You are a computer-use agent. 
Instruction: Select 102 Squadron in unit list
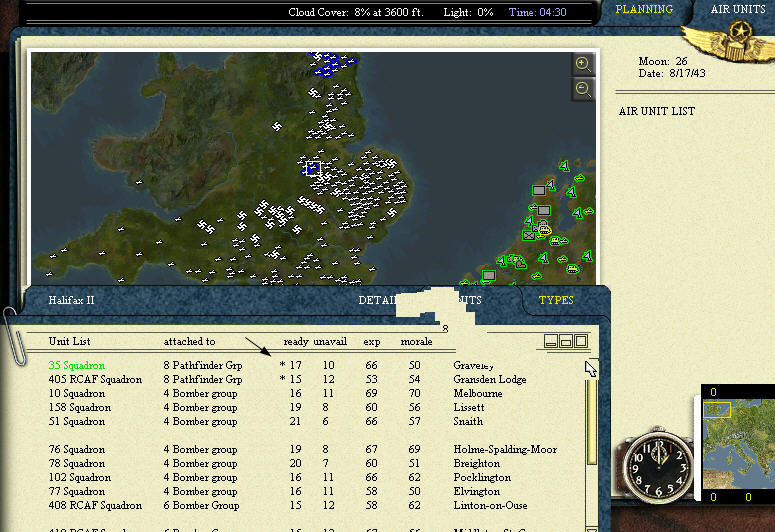coord(79,477)
